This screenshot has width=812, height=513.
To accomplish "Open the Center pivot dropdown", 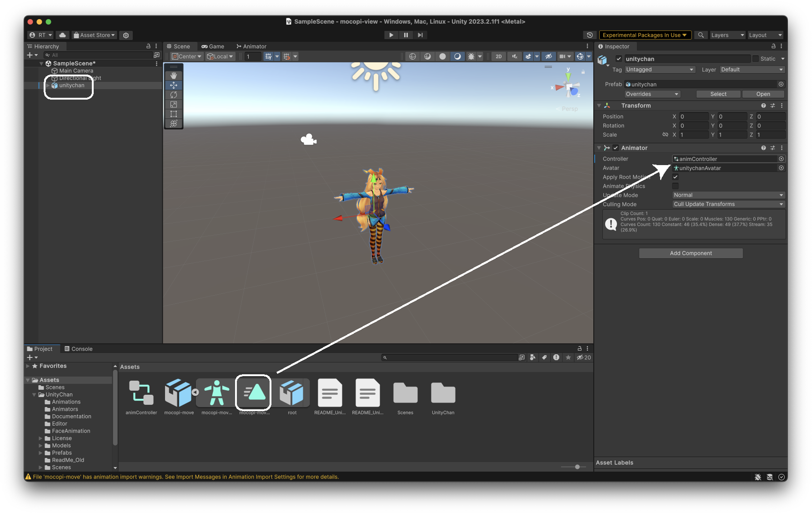I will point(186,56).
